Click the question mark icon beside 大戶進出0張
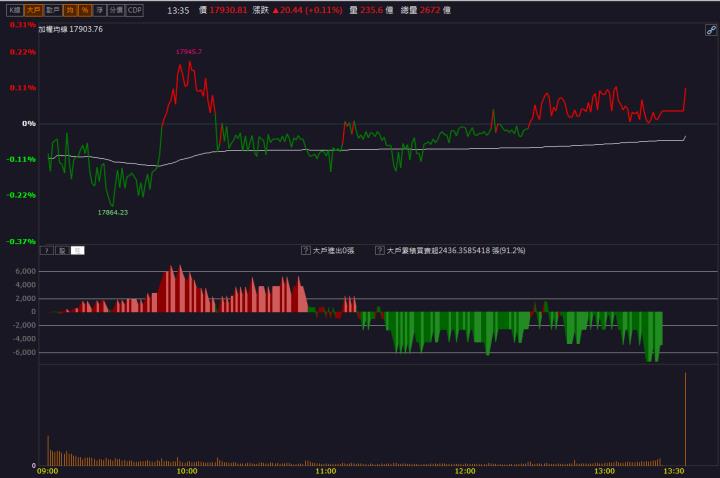The width and height of the screenshot is (720, 478). click(306, 251)
